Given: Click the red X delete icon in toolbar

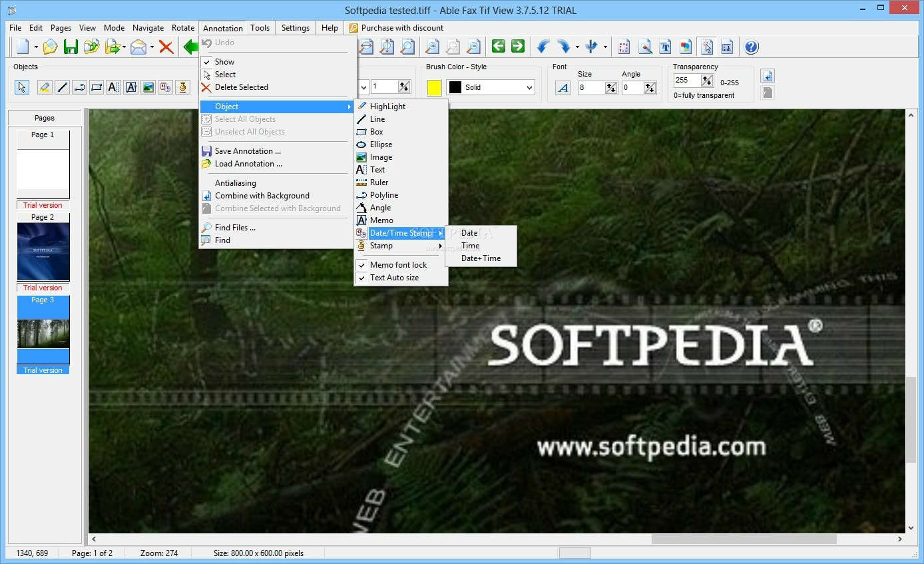Looking at the screenshot, I should click(166, 47).
